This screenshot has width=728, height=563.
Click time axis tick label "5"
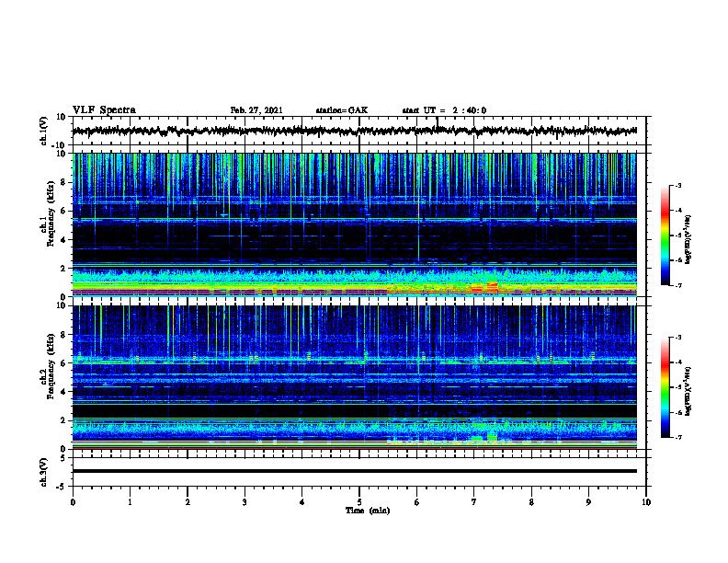359,502
